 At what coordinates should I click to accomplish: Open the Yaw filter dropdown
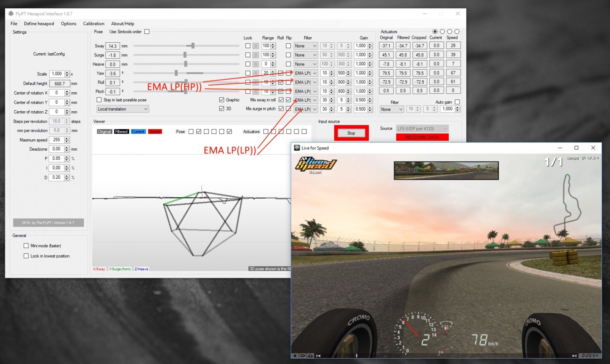point(306,73)
